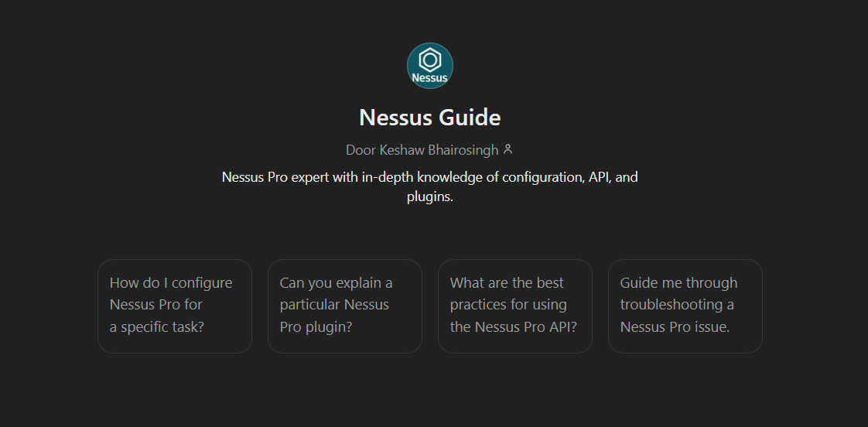Click "Nessus Pro issue." text in fourth card
Image resolution: width=868 pixels, height=427 pixels.
click(x=675, y=326)
